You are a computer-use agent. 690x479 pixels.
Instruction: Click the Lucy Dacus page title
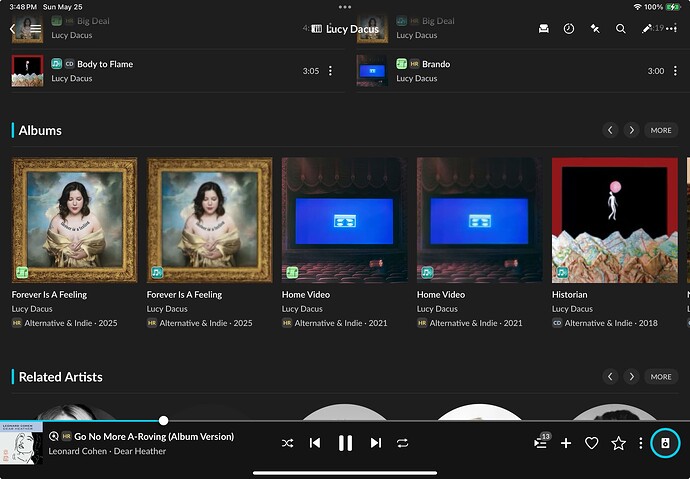[352, 29]
